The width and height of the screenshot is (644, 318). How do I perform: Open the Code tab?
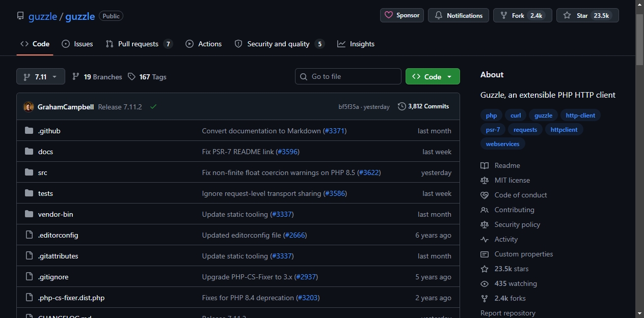pos(35,44)
